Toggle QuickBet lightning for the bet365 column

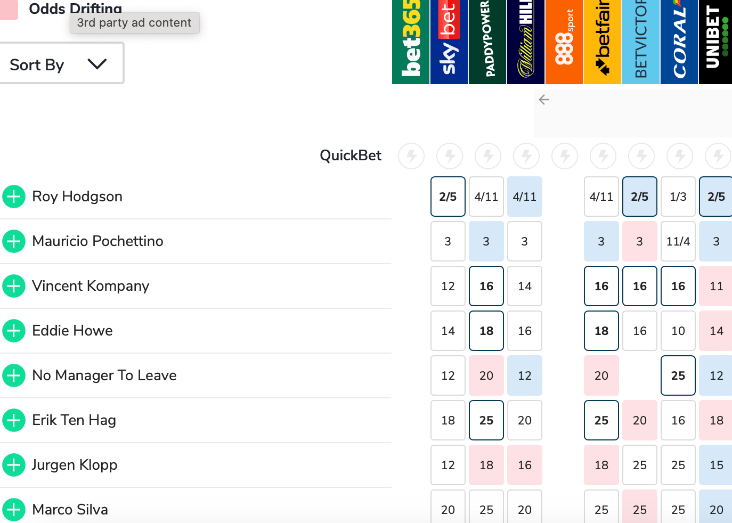click(x=411, y=156)
